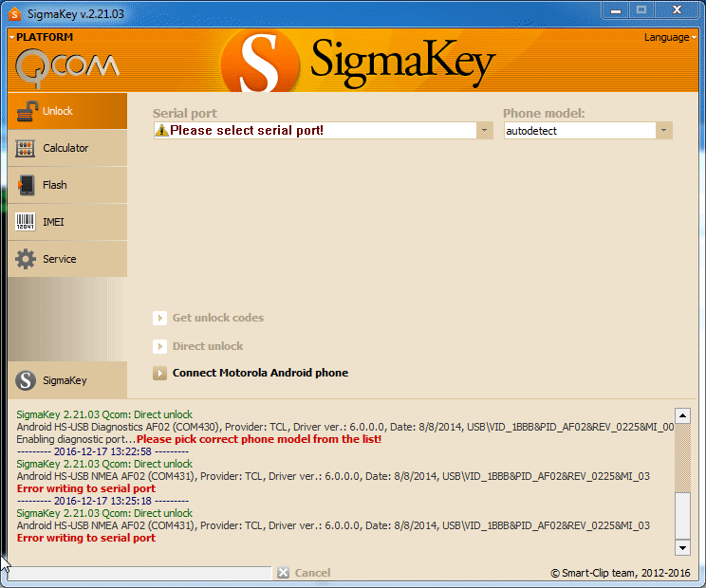
Task: Close the SigmaKey window
Action: (677, 10)
